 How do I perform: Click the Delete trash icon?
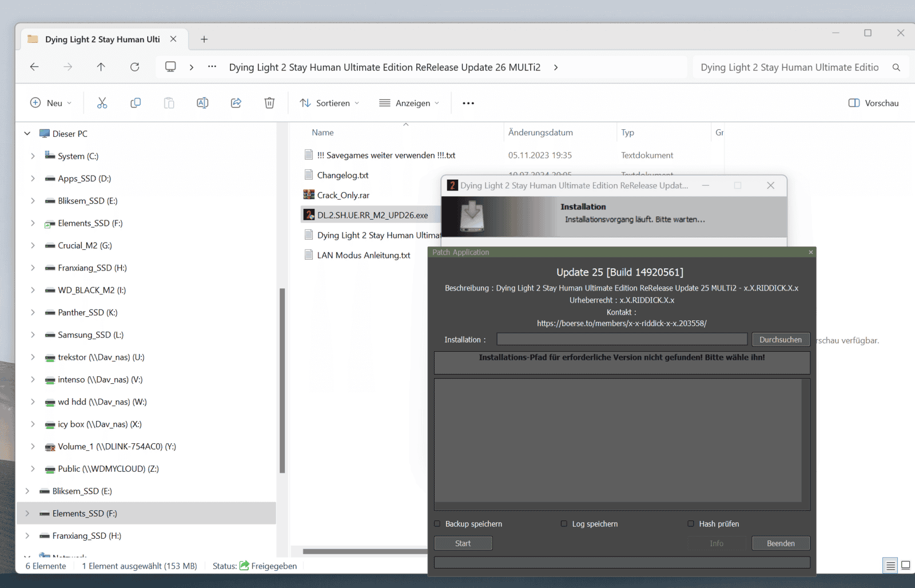(x=269, y=103)
